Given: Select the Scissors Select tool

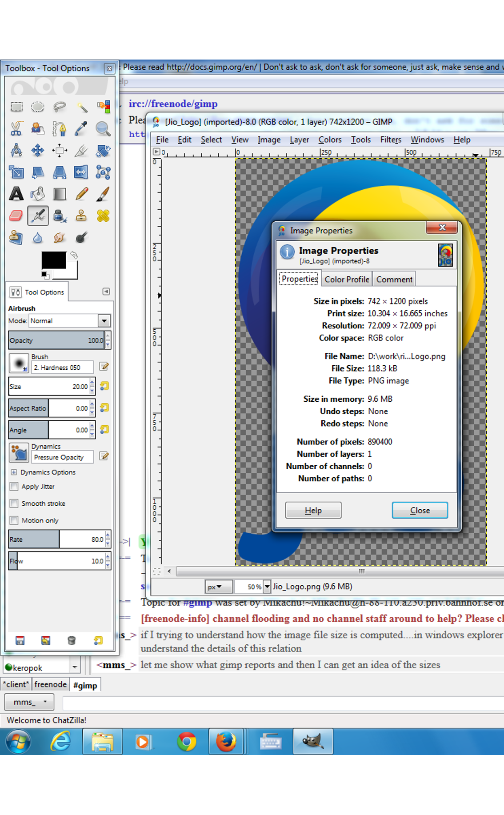Looking at the screenshot, I should (16, 128).
